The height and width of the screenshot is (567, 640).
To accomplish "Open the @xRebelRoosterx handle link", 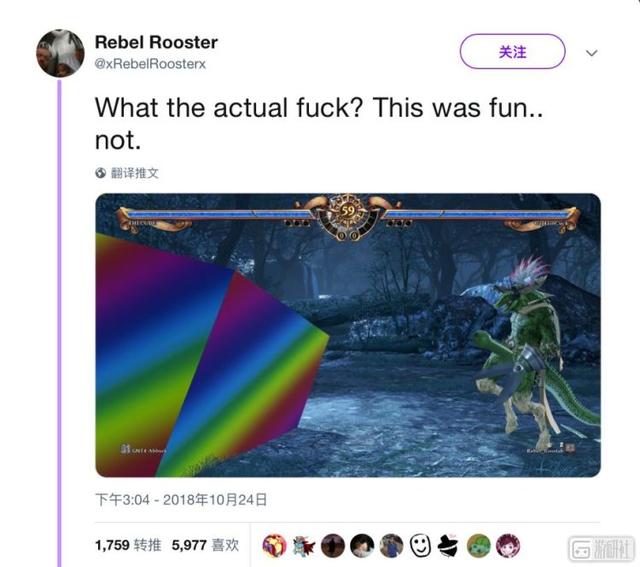I will [x=150, y=64].
